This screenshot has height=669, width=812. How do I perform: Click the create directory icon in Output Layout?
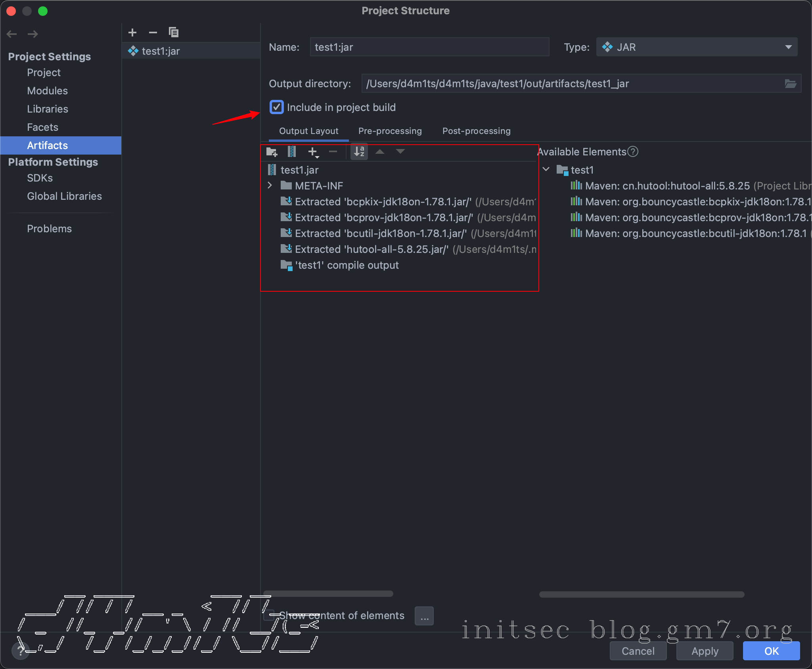click(x=272, y=152)
